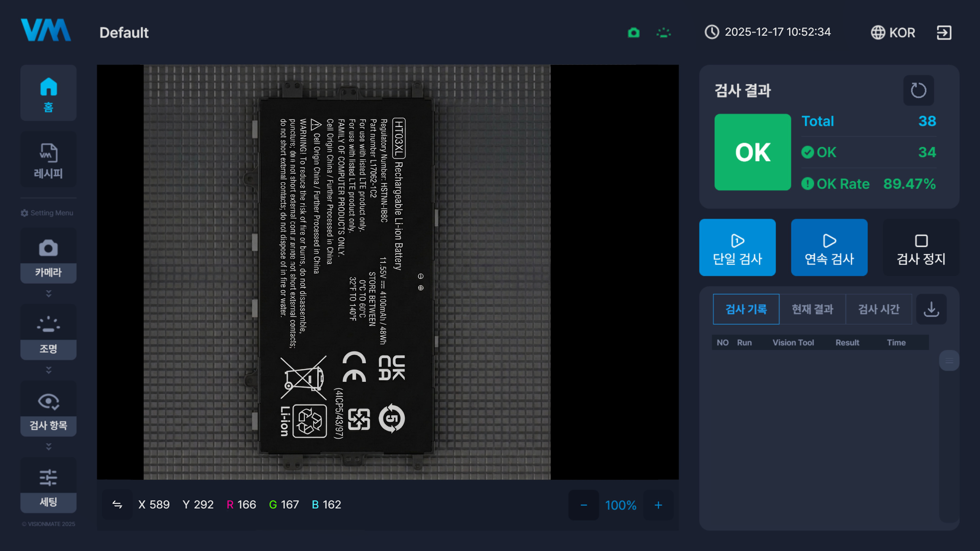Click the scrollbar handle in the records panel

point(949,360)
